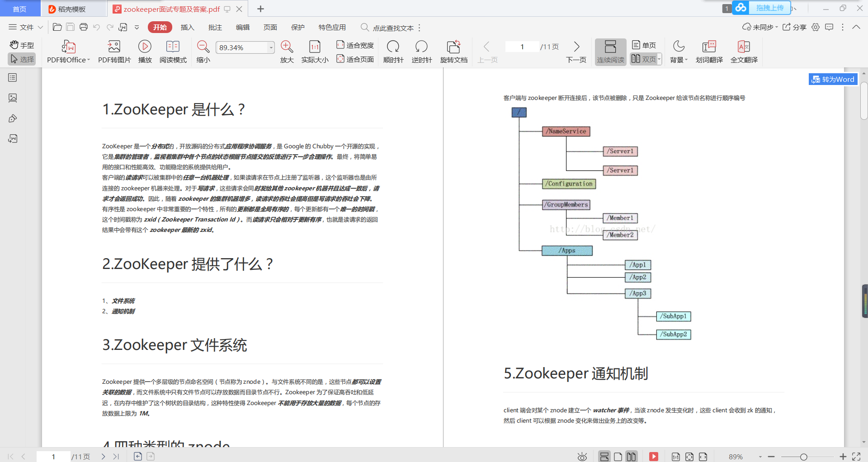Open 未同步 sync status dropdown
Screen dimensions: 868x462
coord(760,27)
